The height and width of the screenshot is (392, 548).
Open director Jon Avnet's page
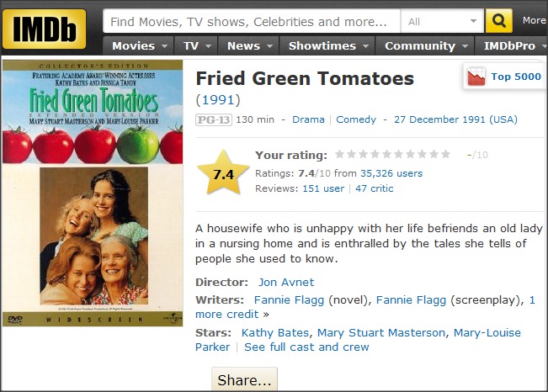pos(286,282)
